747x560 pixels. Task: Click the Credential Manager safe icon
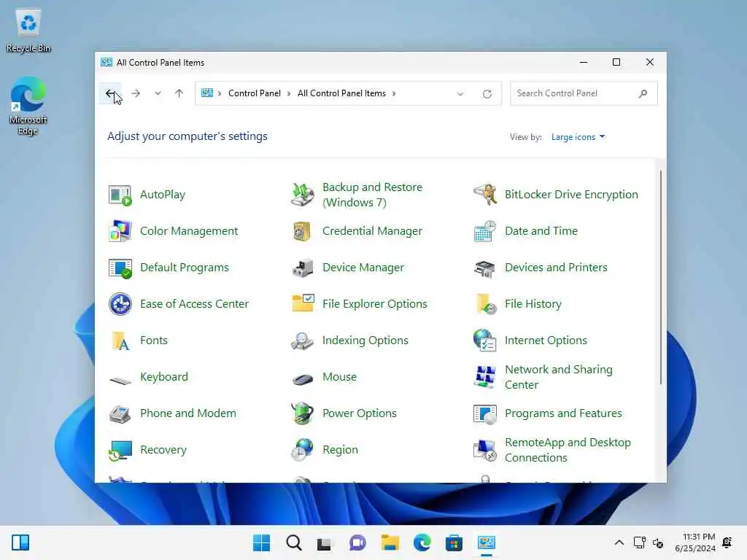(x=303, y=231)
